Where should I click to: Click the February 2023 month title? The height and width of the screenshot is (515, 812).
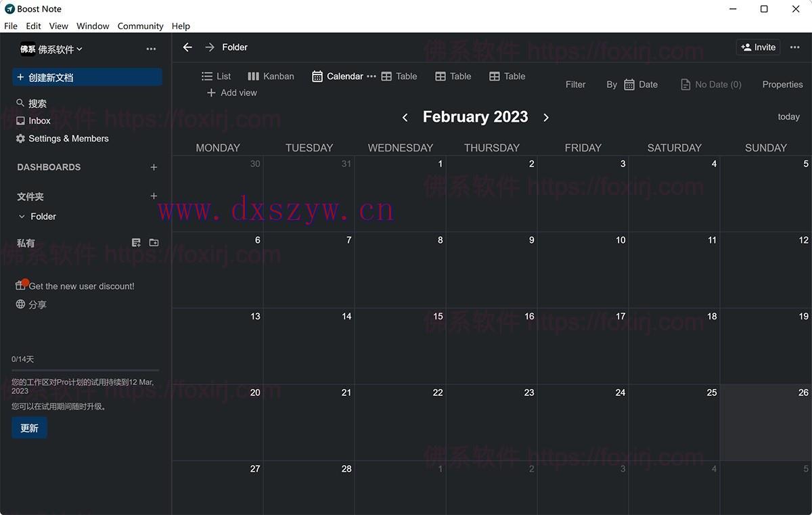point(475,117)
